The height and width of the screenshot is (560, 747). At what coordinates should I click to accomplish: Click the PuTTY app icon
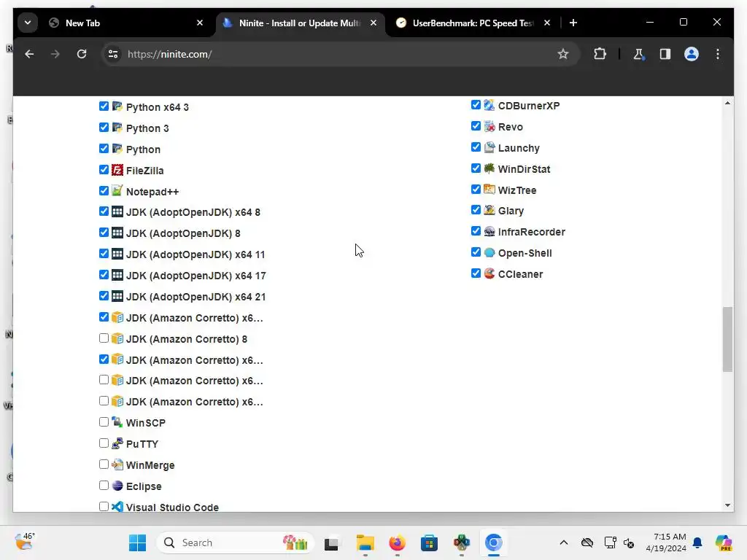pos(117,443)
